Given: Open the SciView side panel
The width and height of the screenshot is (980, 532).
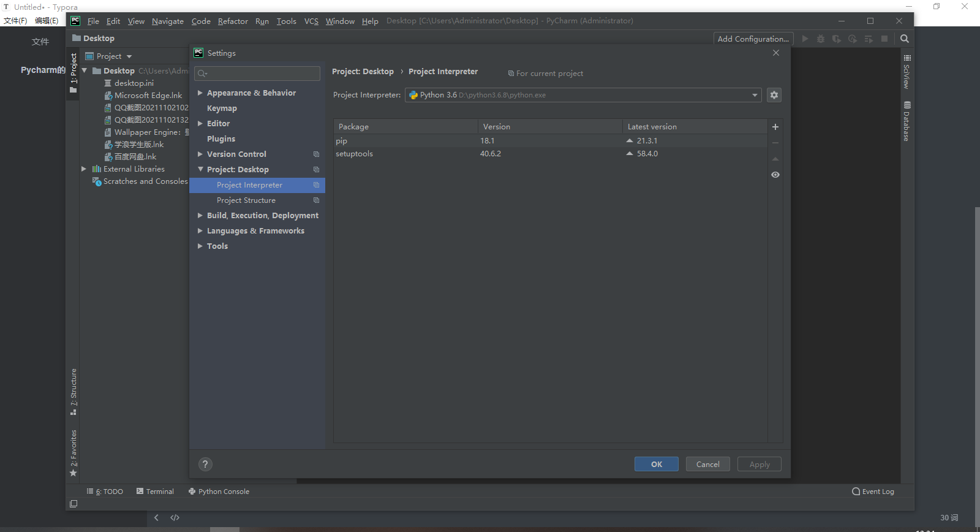Looking at the screenshot, I should click(x=907, y=72).
